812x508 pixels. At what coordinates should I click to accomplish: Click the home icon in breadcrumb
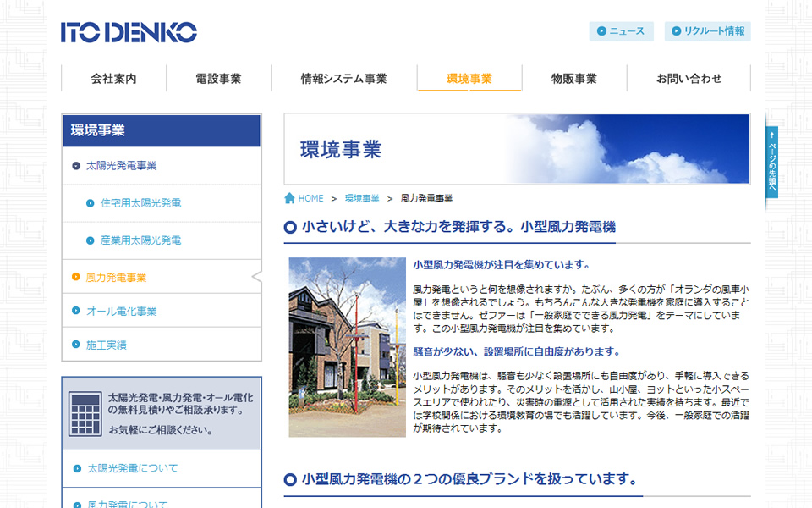pos(289,198)
